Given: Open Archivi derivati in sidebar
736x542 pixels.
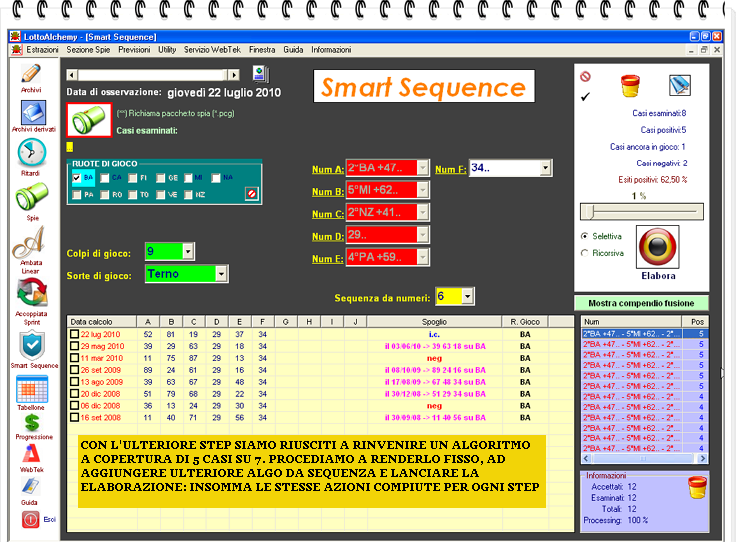Looking at the screenshot, I should tap(33, 113).
